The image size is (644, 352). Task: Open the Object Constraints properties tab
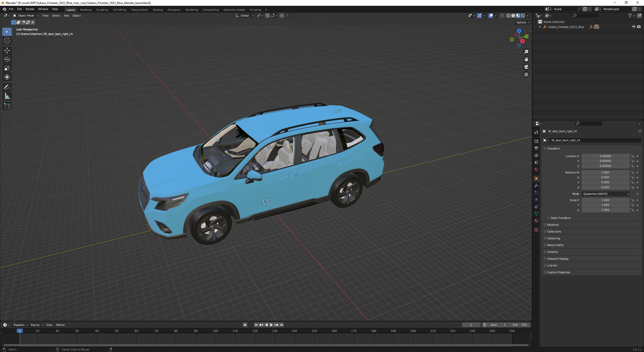coord(536,207)
